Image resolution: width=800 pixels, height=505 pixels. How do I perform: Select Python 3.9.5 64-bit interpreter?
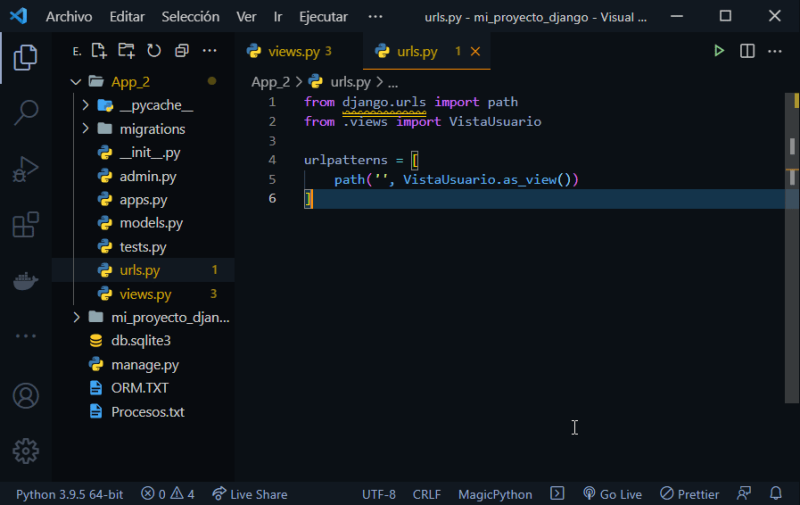click(69, 494)
